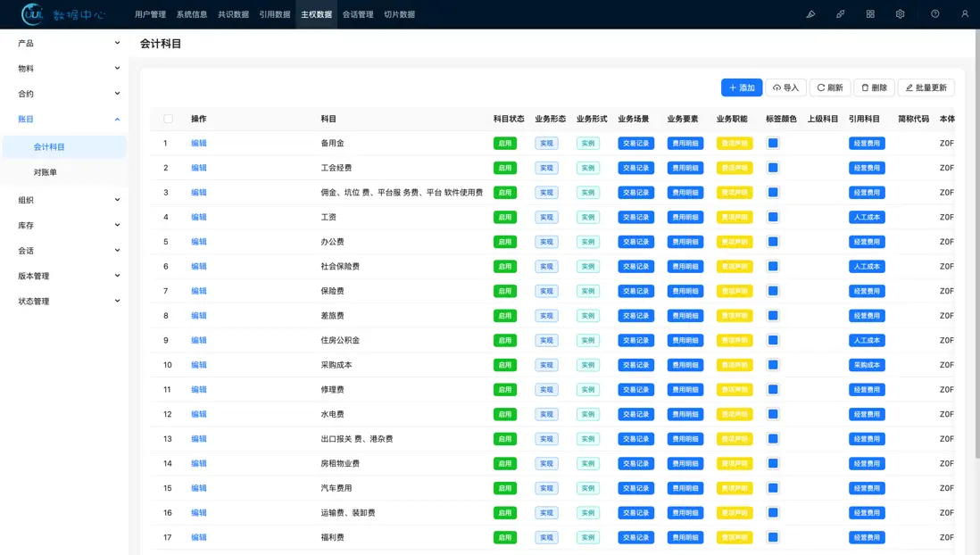This screenshot has height=555, width=980.
Task: Click 交易记录 tag in 水电费 row
Action: [x=635, y=414]
